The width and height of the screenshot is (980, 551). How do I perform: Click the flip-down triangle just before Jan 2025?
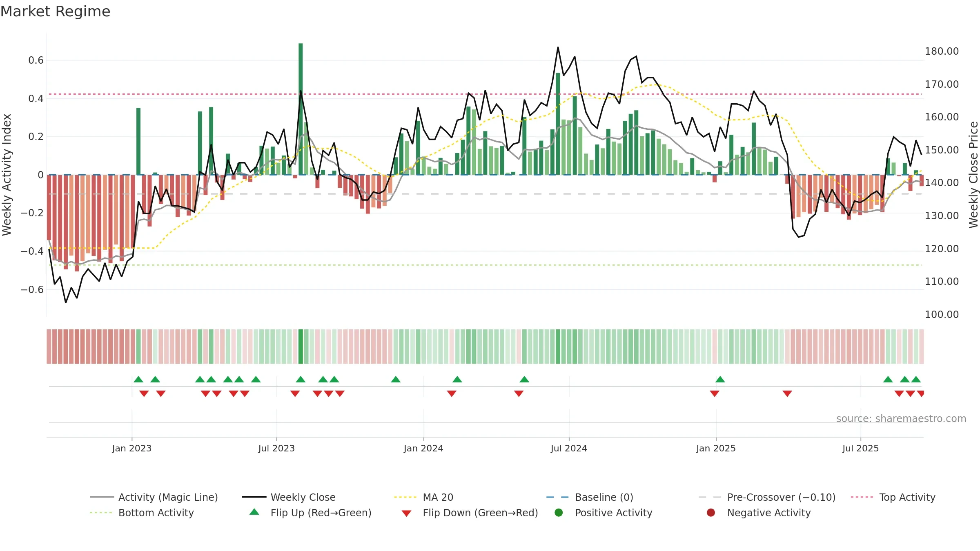(x=715, y=393)
